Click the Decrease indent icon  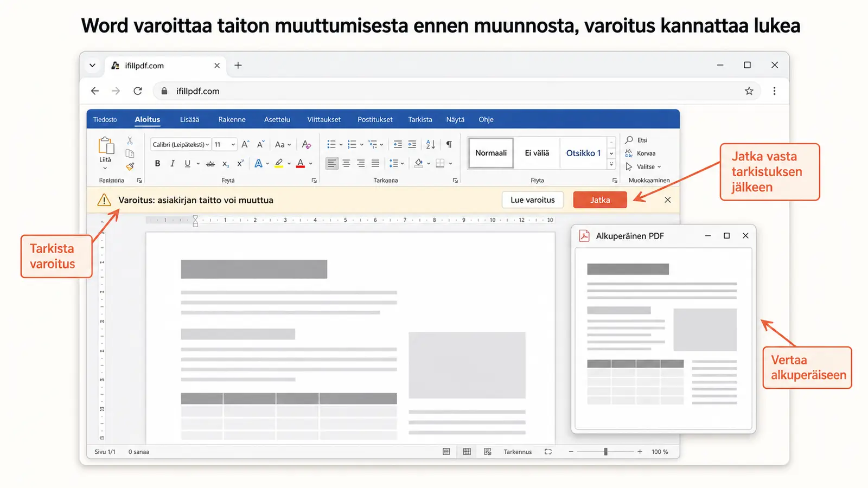398,144
